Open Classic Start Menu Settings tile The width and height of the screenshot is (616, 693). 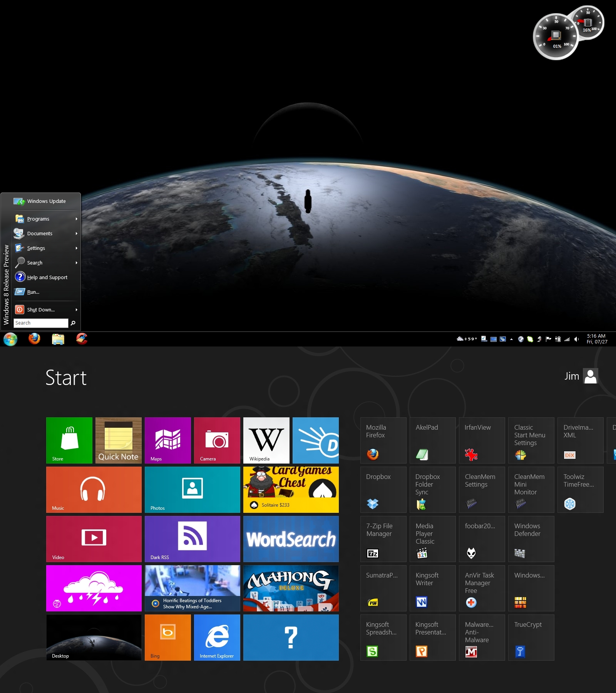pos(531,440)
